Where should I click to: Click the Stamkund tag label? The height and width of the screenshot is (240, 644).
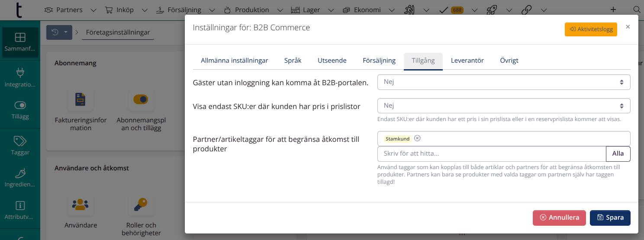click(397, 139)
